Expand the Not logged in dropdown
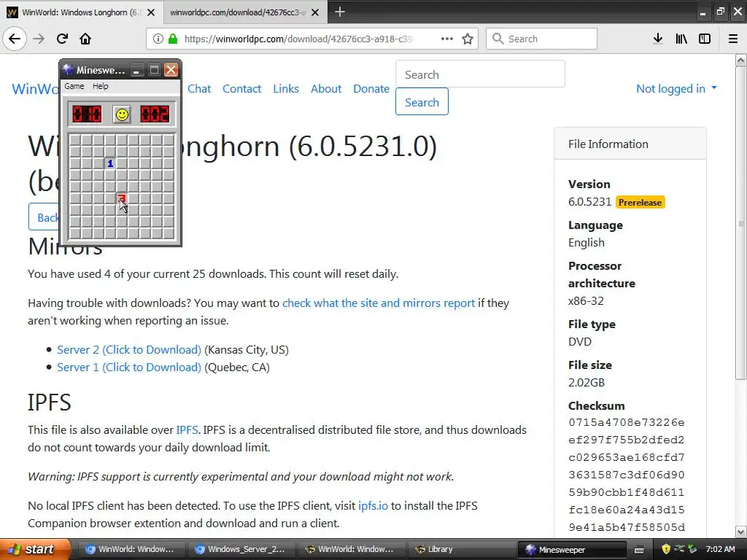Viewport: 747px width, 560px height. (x=676, y=88)
